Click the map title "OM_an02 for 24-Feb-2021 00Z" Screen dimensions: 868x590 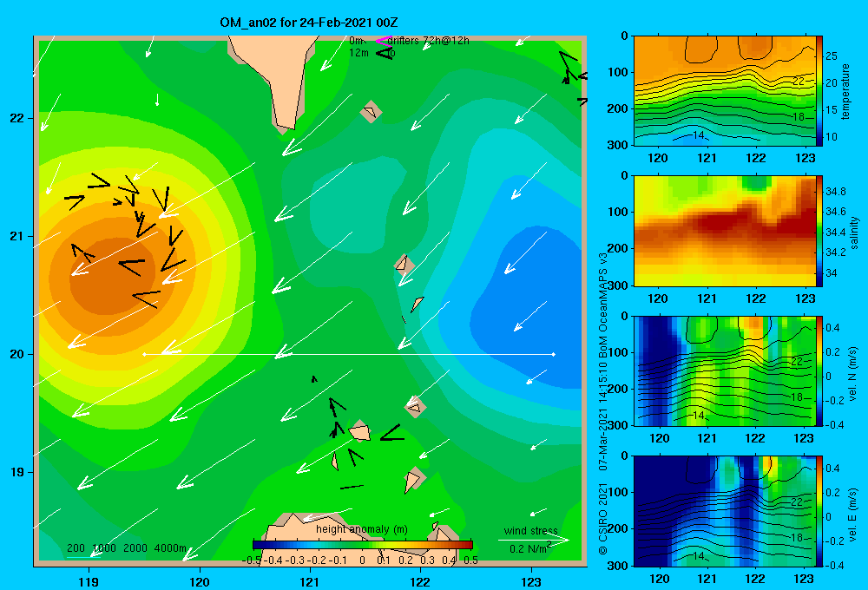(x=308, y=23)
